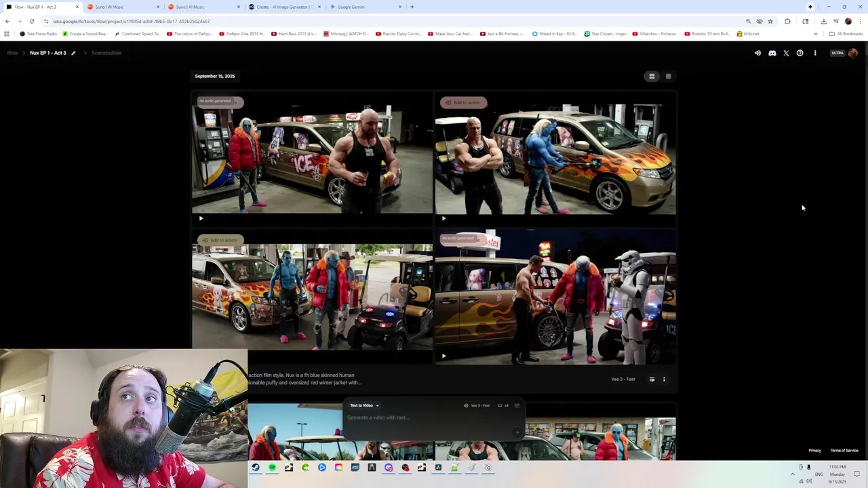The width and height of the screenshot is (868, 488).
Task: Open Spotify from the taskbar
Action: click(272, 467)
